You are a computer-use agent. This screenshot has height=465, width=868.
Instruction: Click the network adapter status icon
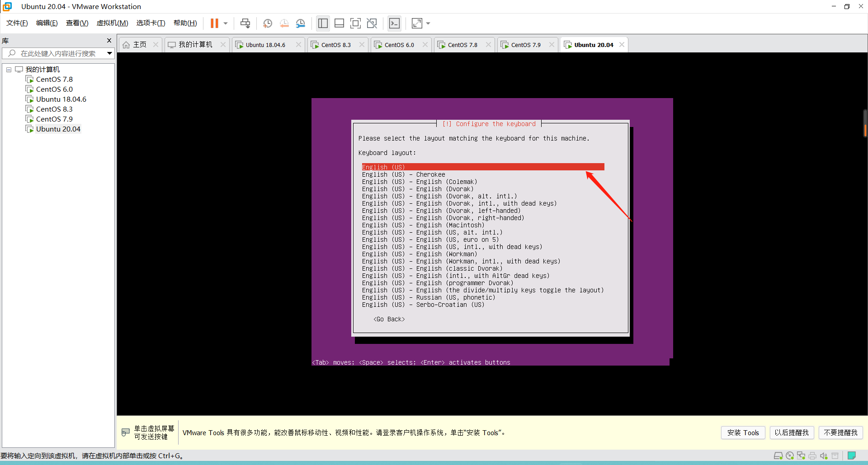click(x=801, y=456)
